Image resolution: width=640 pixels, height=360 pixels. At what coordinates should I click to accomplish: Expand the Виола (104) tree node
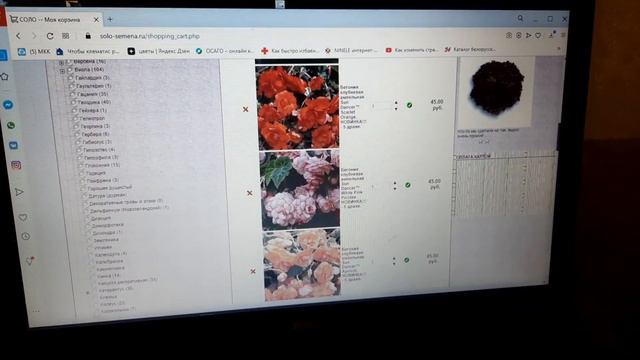[62, 71]
